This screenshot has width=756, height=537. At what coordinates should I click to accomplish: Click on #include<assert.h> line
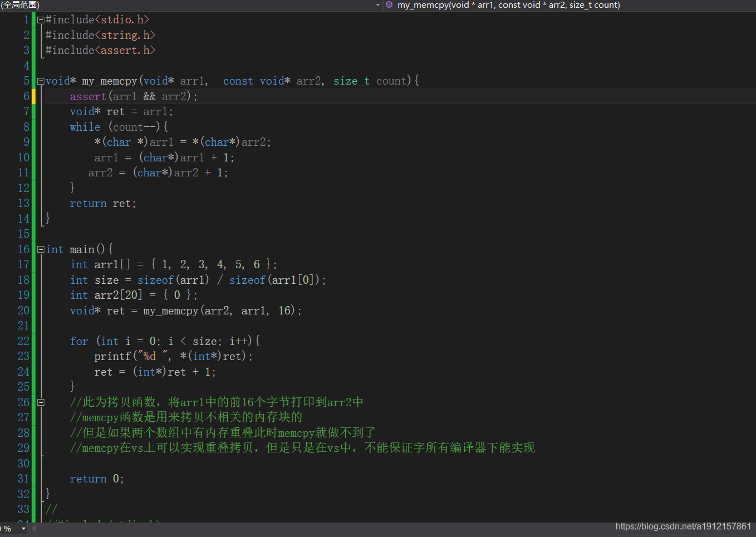[100, 51]
